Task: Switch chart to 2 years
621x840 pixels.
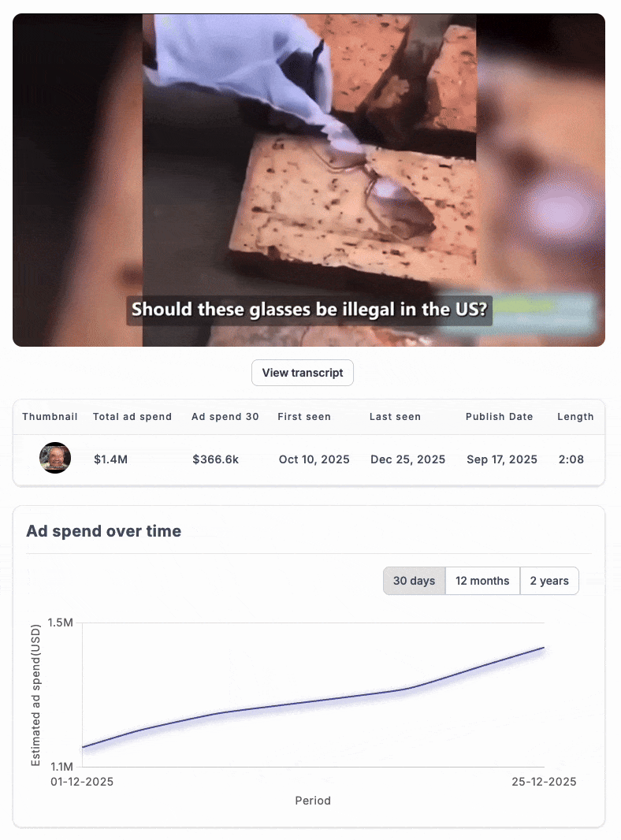Action: tap(549, 581)
